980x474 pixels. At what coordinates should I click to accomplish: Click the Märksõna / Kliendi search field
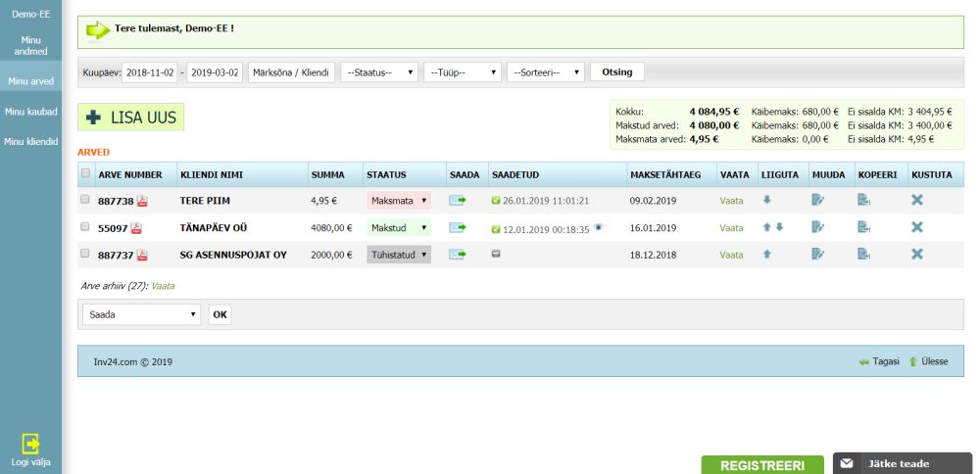coord(291,72)
